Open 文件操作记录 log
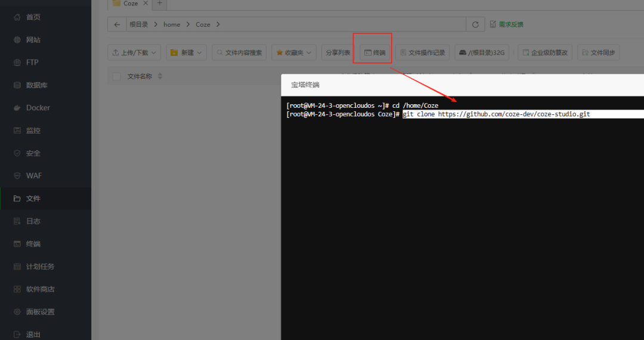The height and width of the screenshot is (340, 644). 423,52
